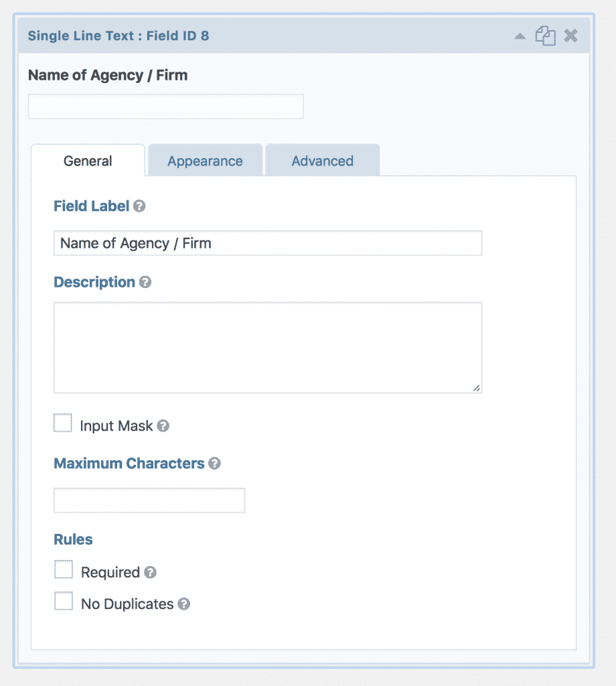Click the Maximum Characters input box
Screen dimensions: 616x686
(149, 500)
